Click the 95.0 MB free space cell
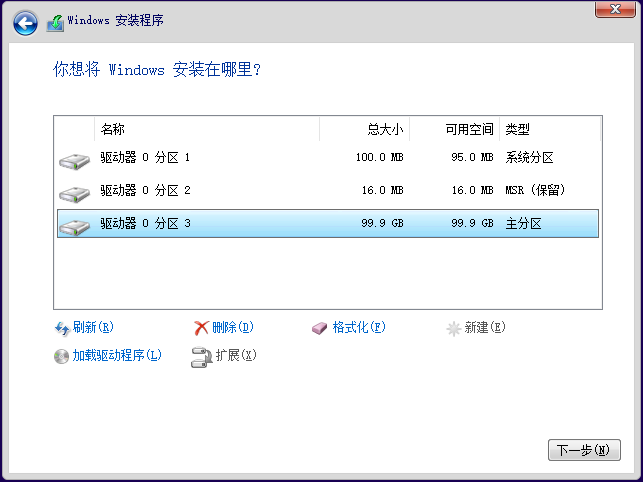Screen dimensions: 643x482 [472, 158]
